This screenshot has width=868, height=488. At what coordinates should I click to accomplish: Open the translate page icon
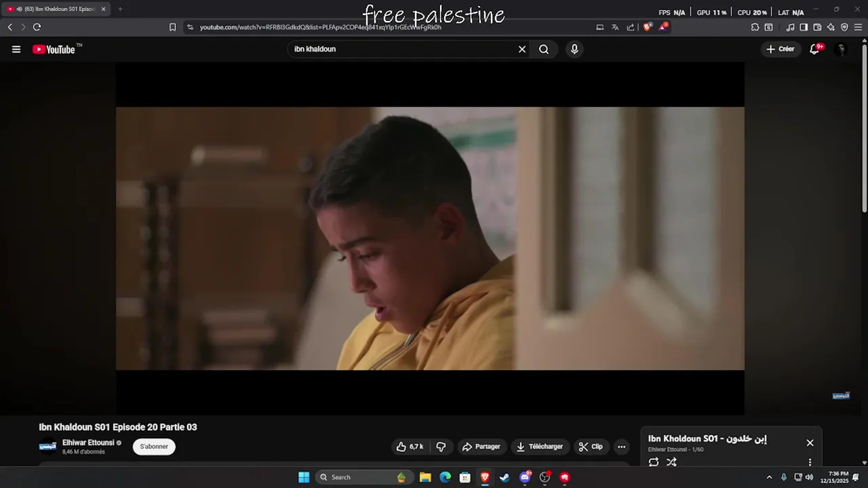pos(615,27)
